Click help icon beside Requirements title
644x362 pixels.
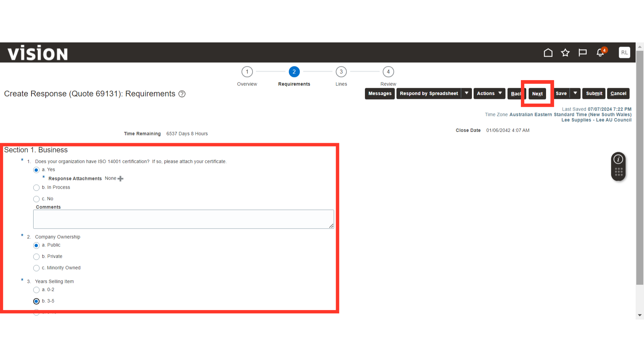tap(182, 94)
